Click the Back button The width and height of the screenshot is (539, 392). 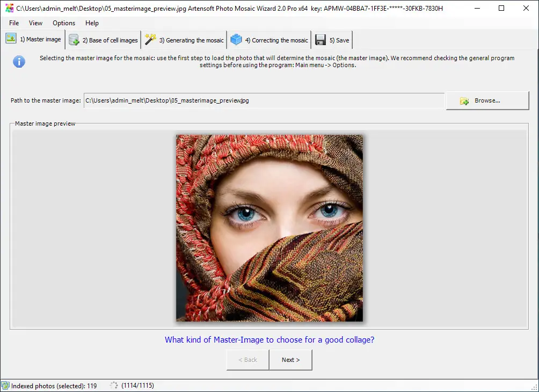click(x=247, y=360)
